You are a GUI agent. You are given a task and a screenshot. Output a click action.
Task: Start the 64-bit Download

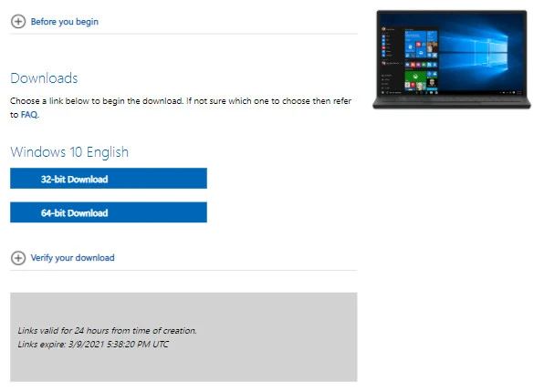[109, 212]
